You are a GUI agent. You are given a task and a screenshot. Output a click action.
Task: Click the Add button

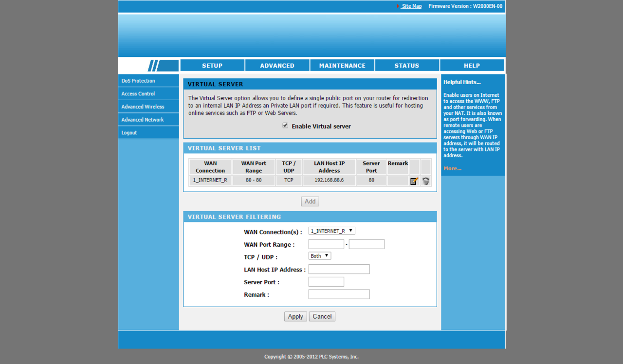[x=310, y=201]
